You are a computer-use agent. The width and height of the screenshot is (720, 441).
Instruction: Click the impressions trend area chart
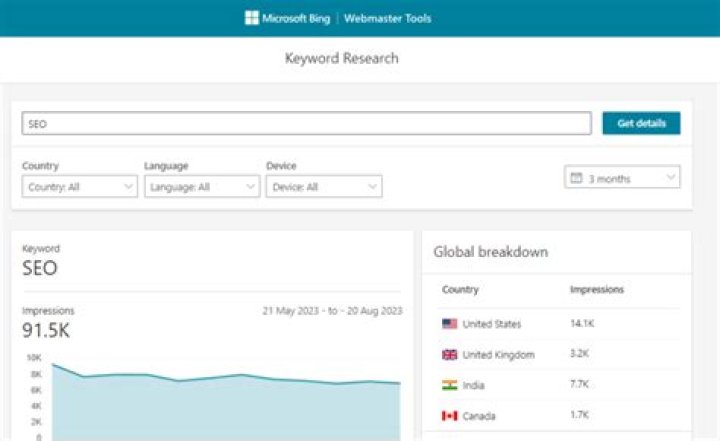[226, 402]
